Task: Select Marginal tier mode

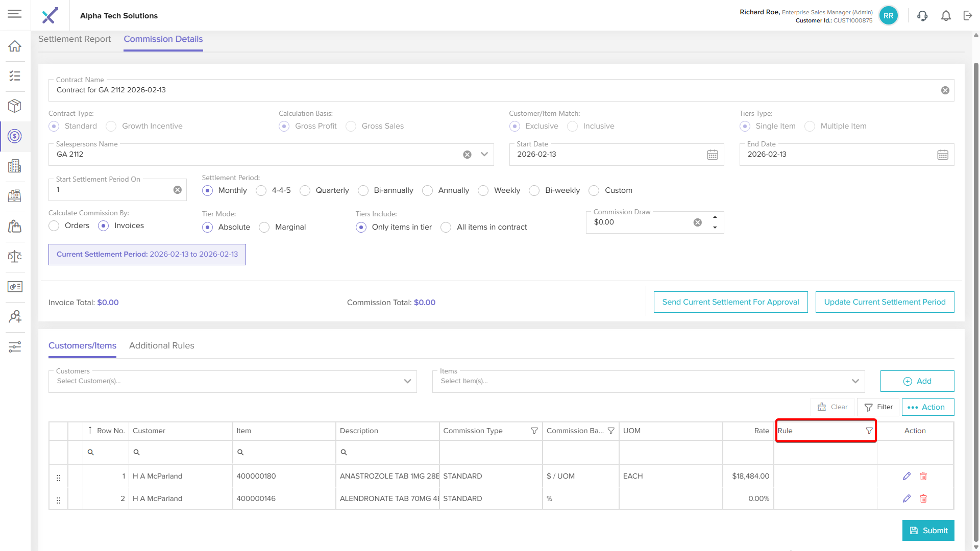Action: click(x=264, y=227)
